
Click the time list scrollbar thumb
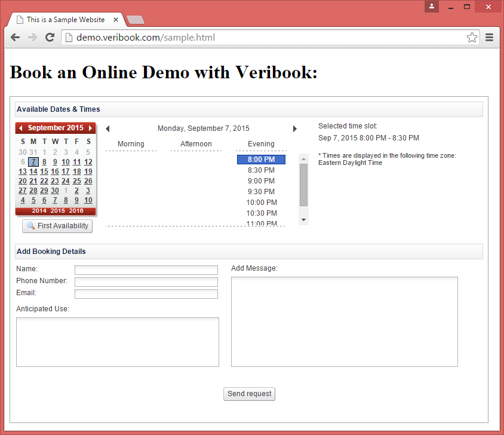tap(303, 185)
